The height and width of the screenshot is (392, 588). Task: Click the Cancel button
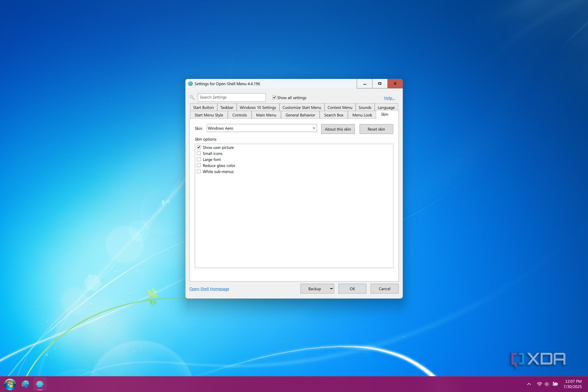tap(385, 289)
